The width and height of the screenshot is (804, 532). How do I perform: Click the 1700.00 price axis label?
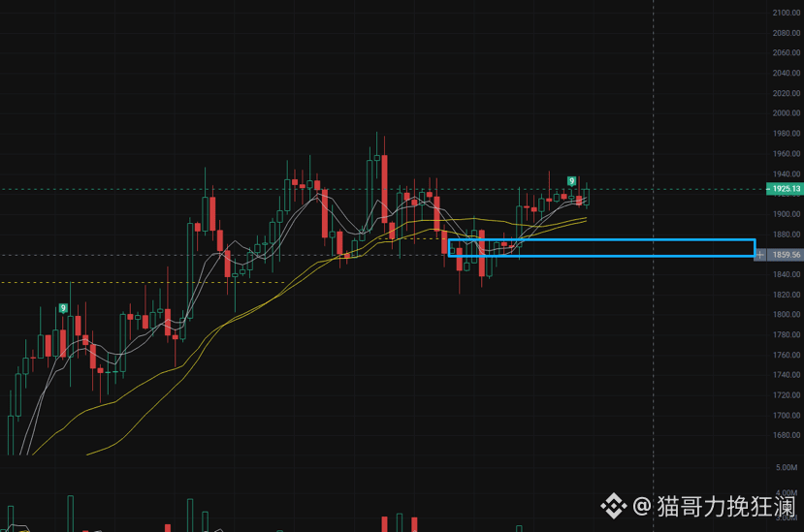click(786, 415)
